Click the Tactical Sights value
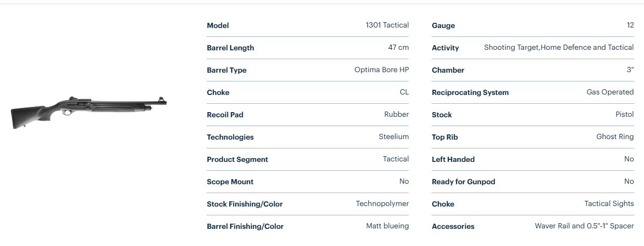 (609, 203)
